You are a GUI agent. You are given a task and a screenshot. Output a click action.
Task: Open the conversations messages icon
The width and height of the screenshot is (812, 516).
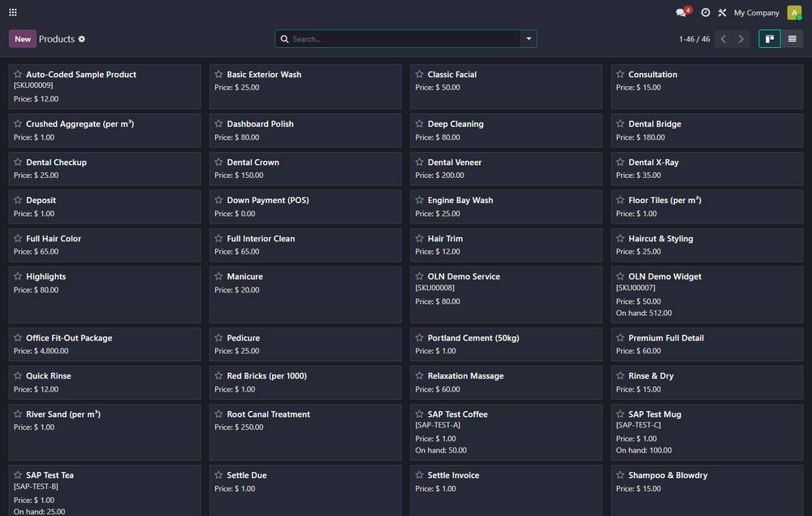[683, 12]
